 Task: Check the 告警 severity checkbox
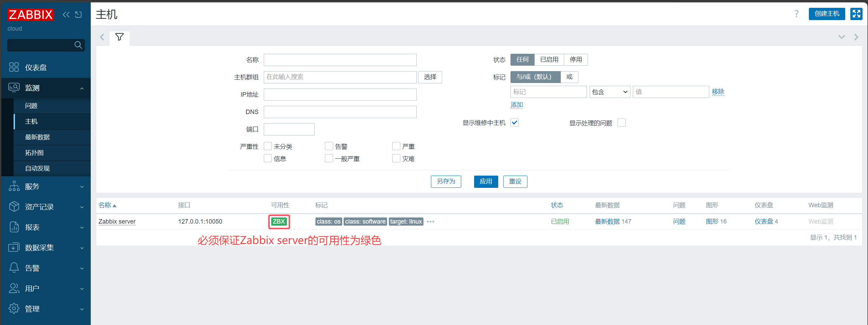tap(329, 146)
